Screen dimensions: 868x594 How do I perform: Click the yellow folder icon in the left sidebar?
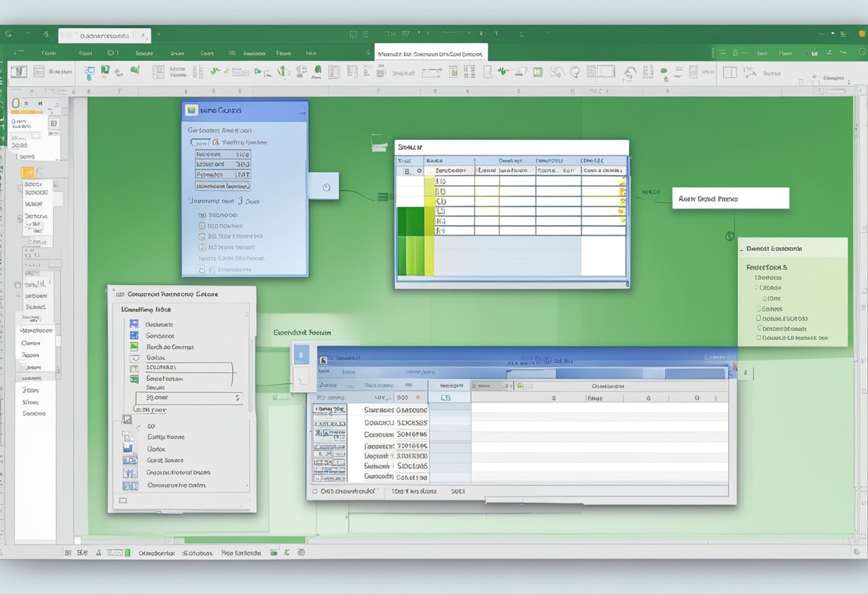(x=28, y=172)
